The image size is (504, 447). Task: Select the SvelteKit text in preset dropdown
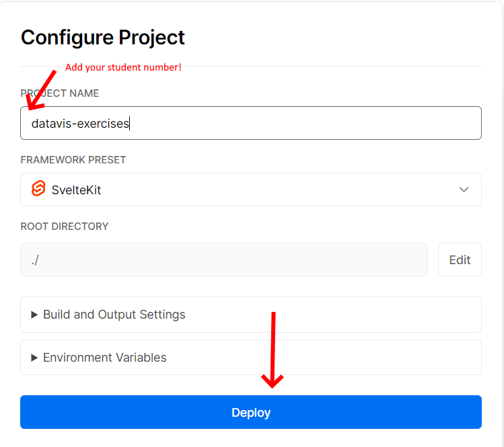coord(76,190)
